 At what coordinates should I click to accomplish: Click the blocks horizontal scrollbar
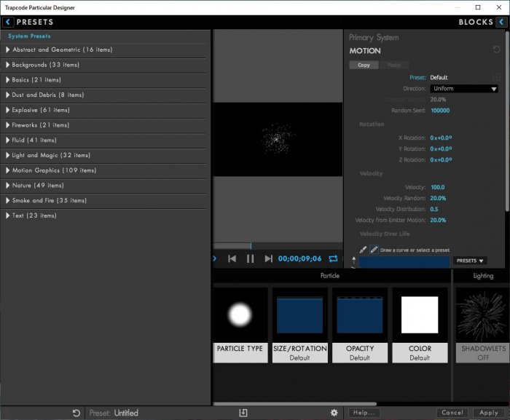pos(294,404)
